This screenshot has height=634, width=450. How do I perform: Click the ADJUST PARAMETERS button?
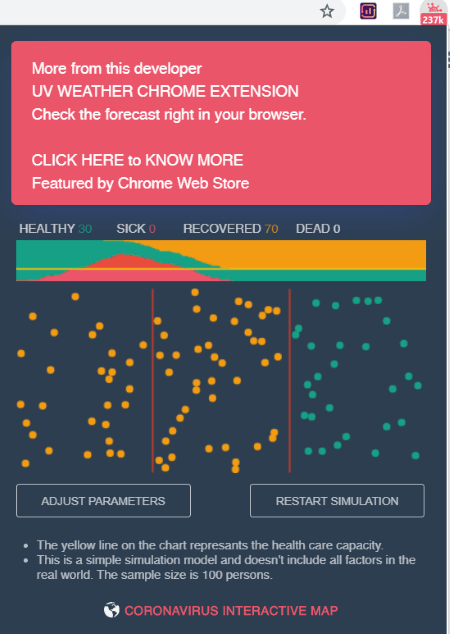104,501
